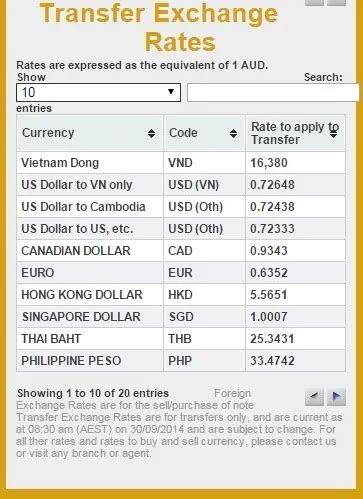Open the Show entries dropdown
The width and height of the screenshot is (363, 499).
click(x=98, y=92)
